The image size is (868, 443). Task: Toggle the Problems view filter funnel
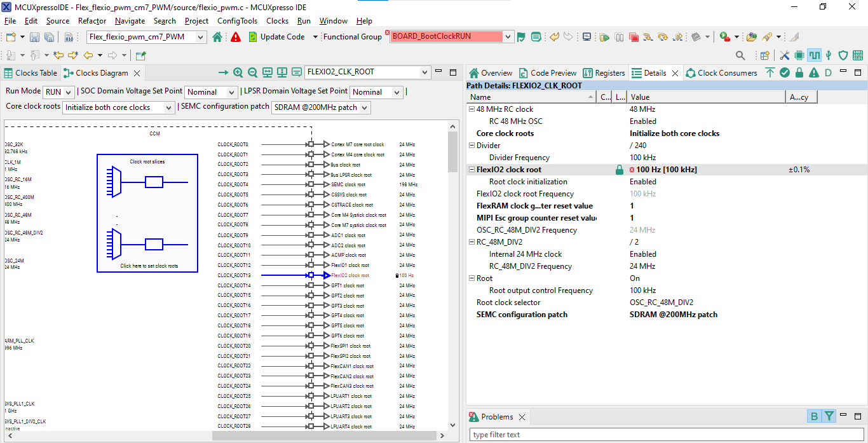click(x=830, y=416)
